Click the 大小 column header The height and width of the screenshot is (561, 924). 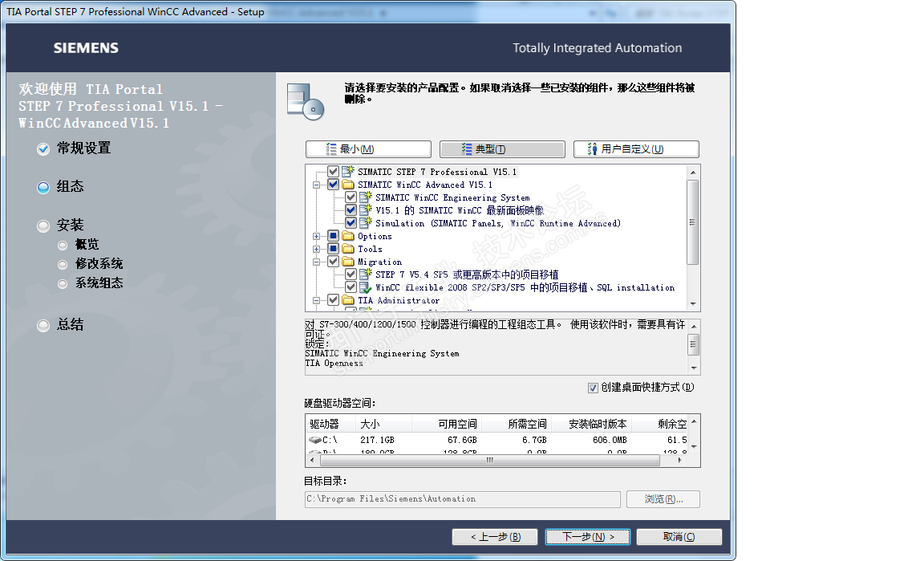pyautogui.click(x=383, y=424)
